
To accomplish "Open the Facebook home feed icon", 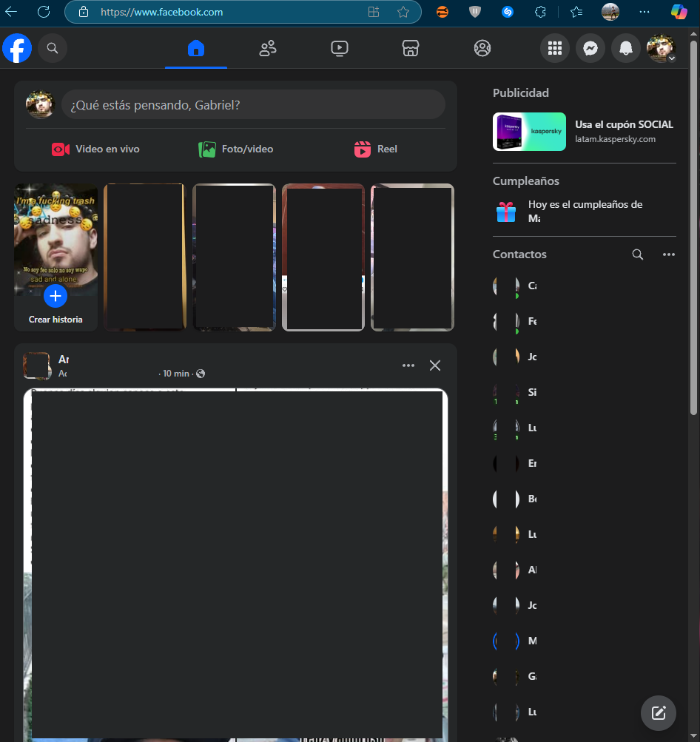I will click(x=195, y=47).
